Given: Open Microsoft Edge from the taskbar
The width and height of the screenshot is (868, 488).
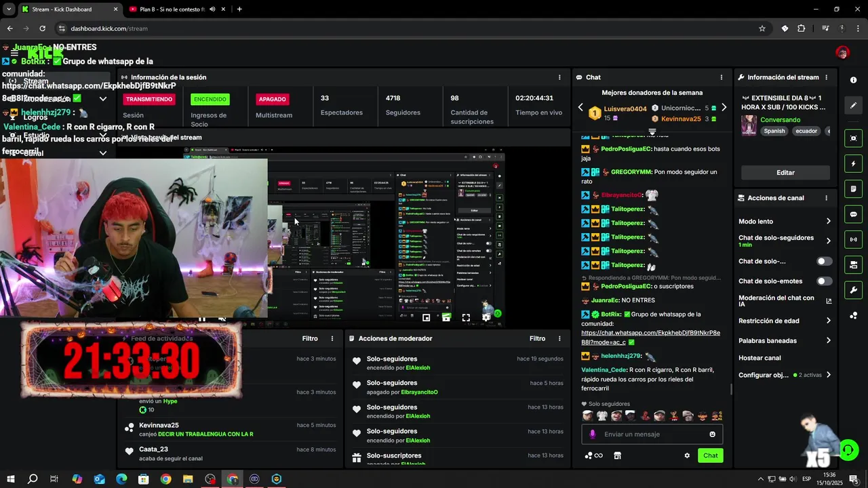Looking at the screenshot, I should pyautogui.click(x=121, y=479).
